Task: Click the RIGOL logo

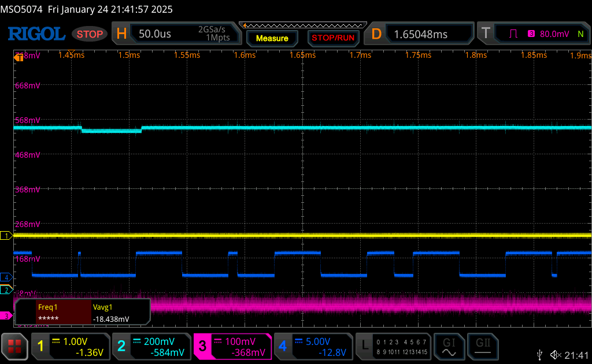Action: pyautogui.click(x=36, y=34)
